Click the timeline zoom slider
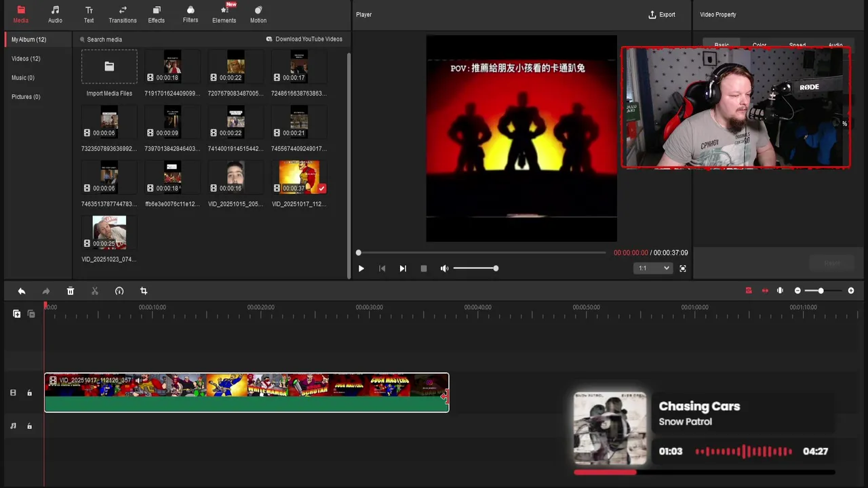The width and height of the screenshot is (868, 488). [x=823, y=291]
